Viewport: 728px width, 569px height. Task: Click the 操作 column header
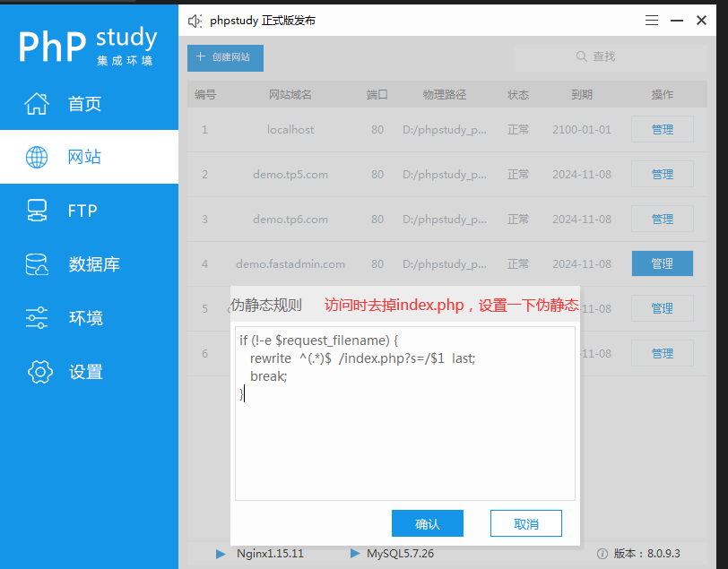pyautogui.click(x=662, y=95)
